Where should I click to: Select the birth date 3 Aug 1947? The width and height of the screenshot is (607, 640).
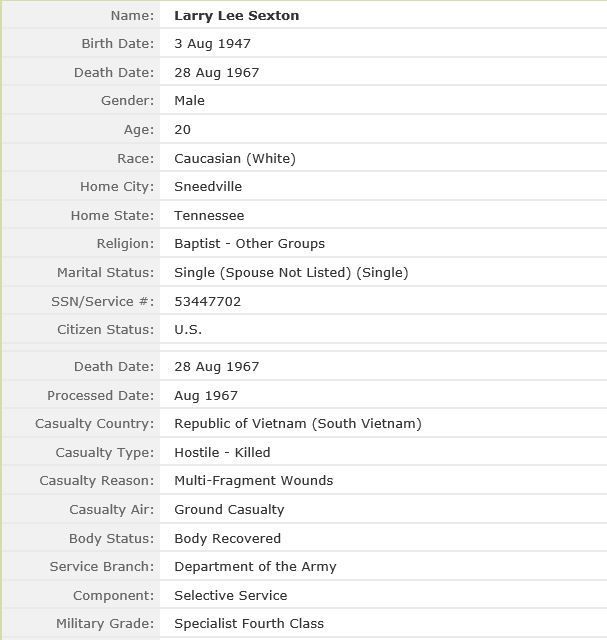tap(212, 44)
